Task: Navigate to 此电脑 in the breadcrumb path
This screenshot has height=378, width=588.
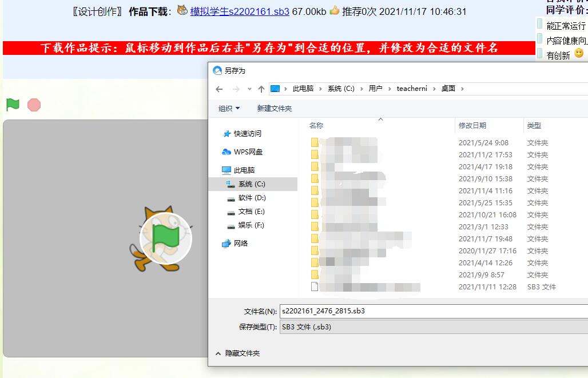Action: click(x=303, y=89)
